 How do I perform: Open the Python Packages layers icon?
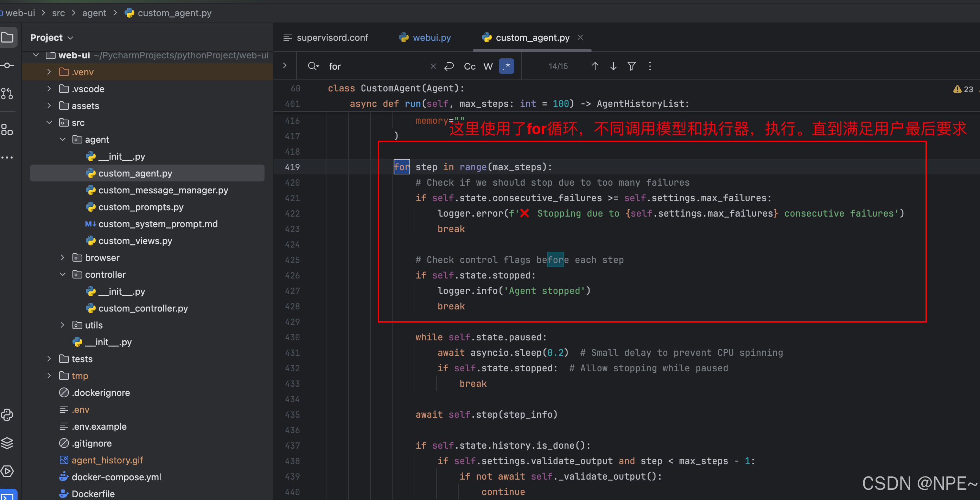coord(7,443)
